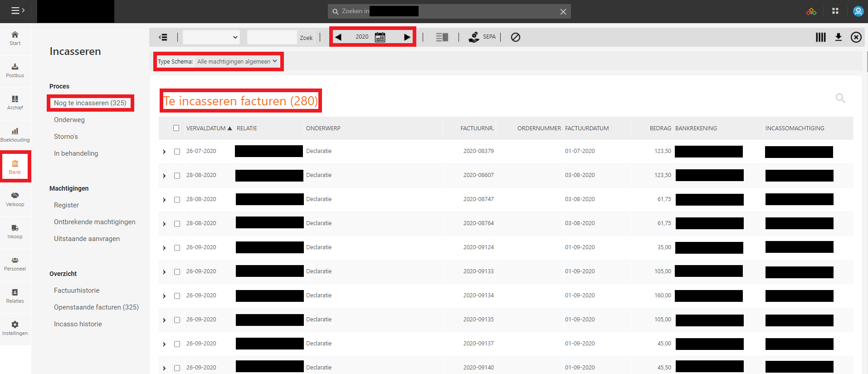The image size is (868, 374).
Task: Go to next year with right arrow
Action: (407, 37)
